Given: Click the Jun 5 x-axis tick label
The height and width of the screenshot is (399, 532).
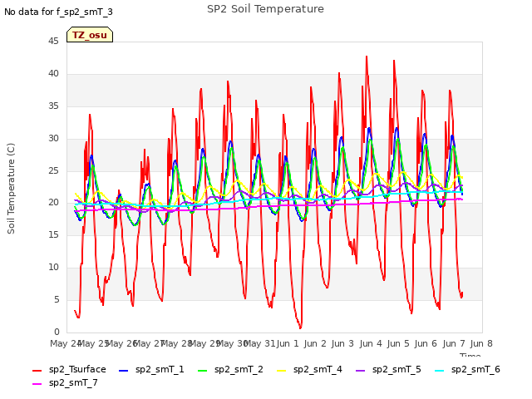Looking at the screenshot, I should coord(398,343).
